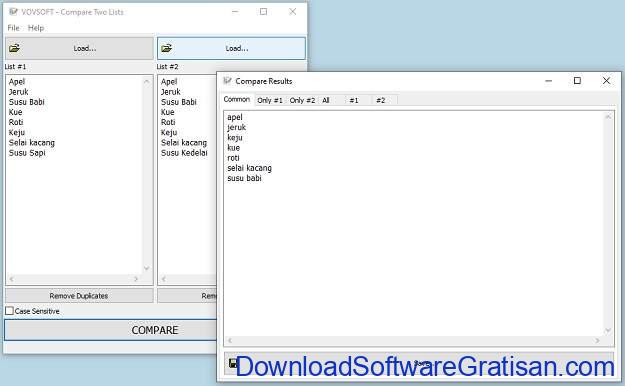The image size is (625, 386).
Task: Click 'selai kacang' in Common results
Action: pyautogui.click(x=250, y=168)
